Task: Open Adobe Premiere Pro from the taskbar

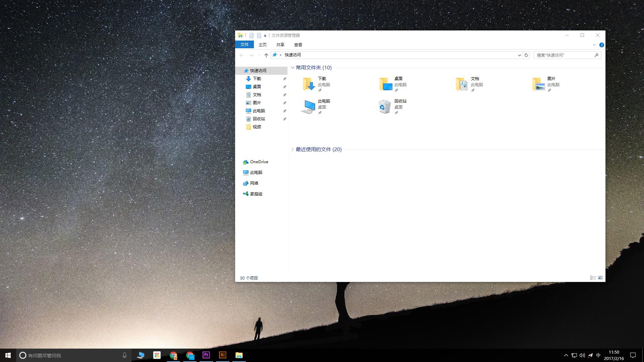Action: click(206, 355)
